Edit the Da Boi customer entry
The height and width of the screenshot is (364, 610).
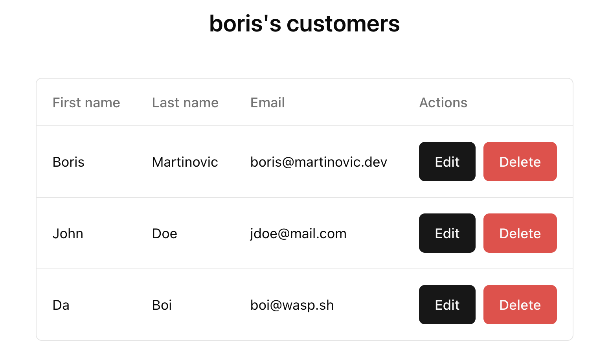tap(447, 305)
